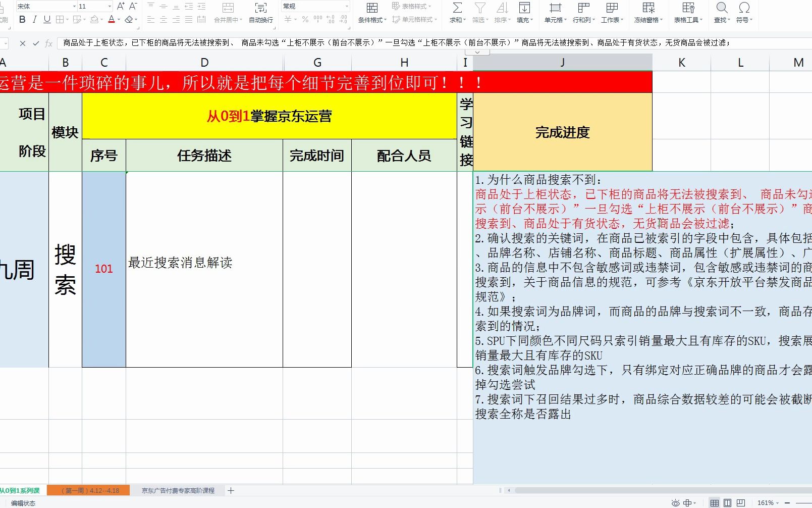Pick the cell fill color bucket
This screenshot has width=812, height=508.
(x=94, y=19)
